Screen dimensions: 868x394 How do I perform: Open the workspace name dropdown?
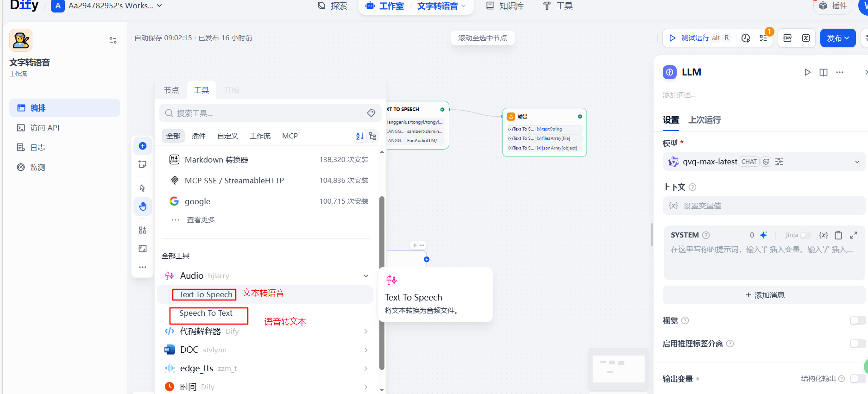[115, 6]
